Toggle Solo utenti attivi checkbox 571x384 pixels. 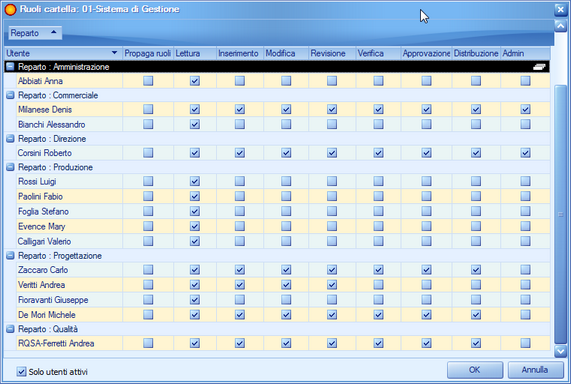pyautogui.click(x=21, y=372)
